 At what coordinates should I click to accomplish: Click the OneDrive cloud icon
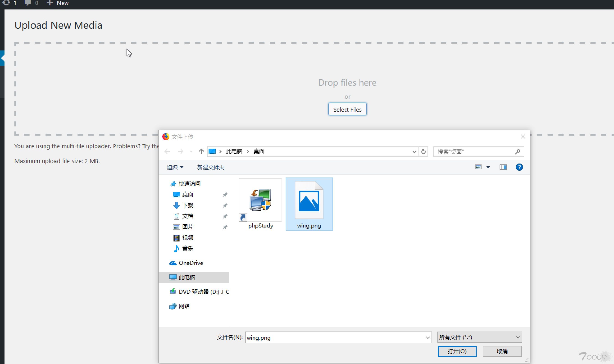(173, 263)
